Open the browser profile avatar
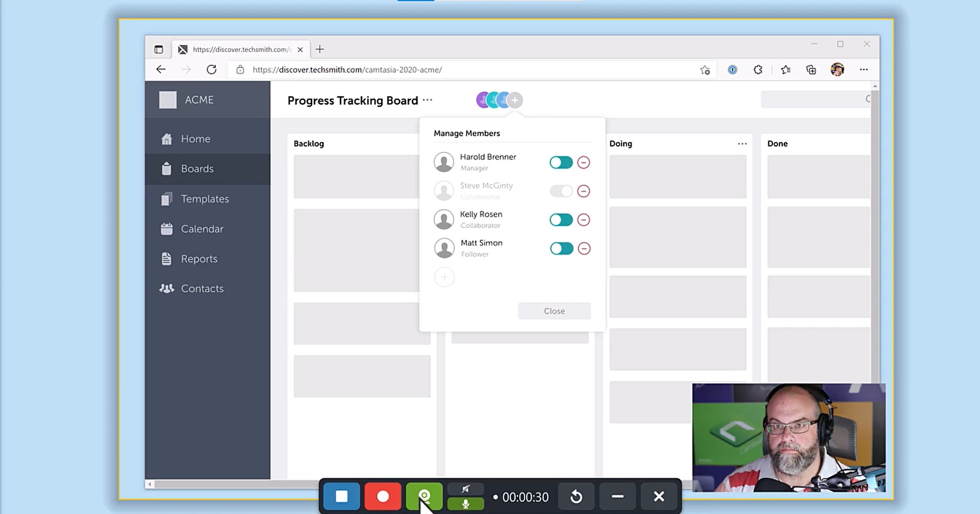This screenshot has height=514, width=980. (837, 70)
